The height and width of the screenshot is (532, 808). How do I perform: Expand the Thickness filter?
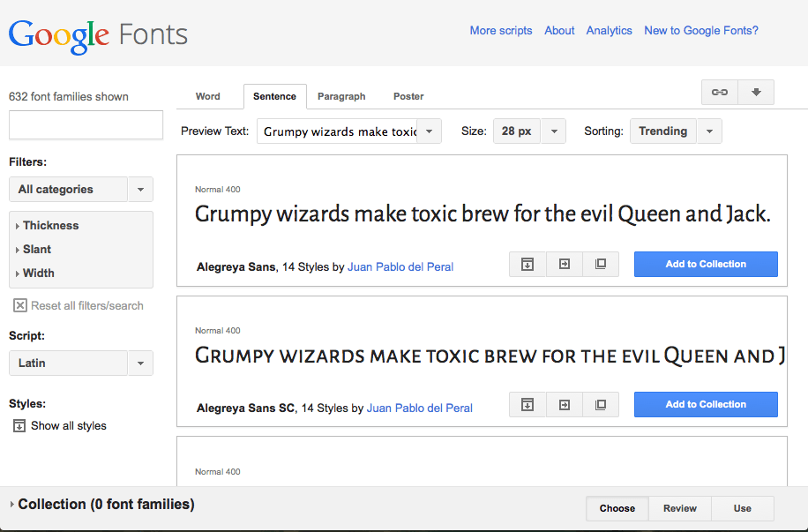tap(47, 225)
